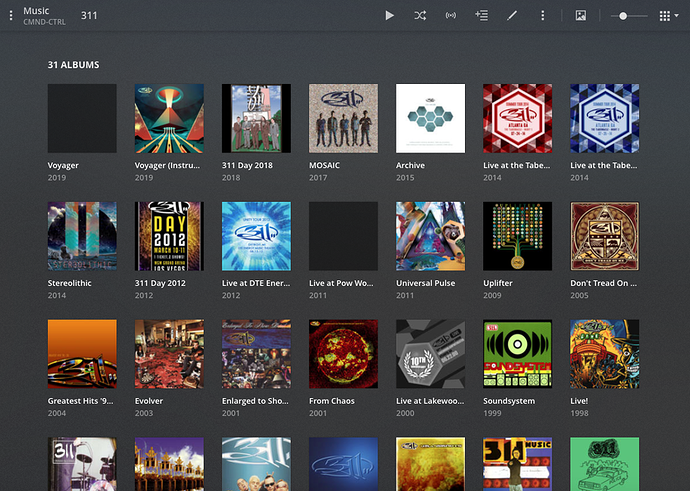Open the 311 Day 2012 album cover

point(169,236)
